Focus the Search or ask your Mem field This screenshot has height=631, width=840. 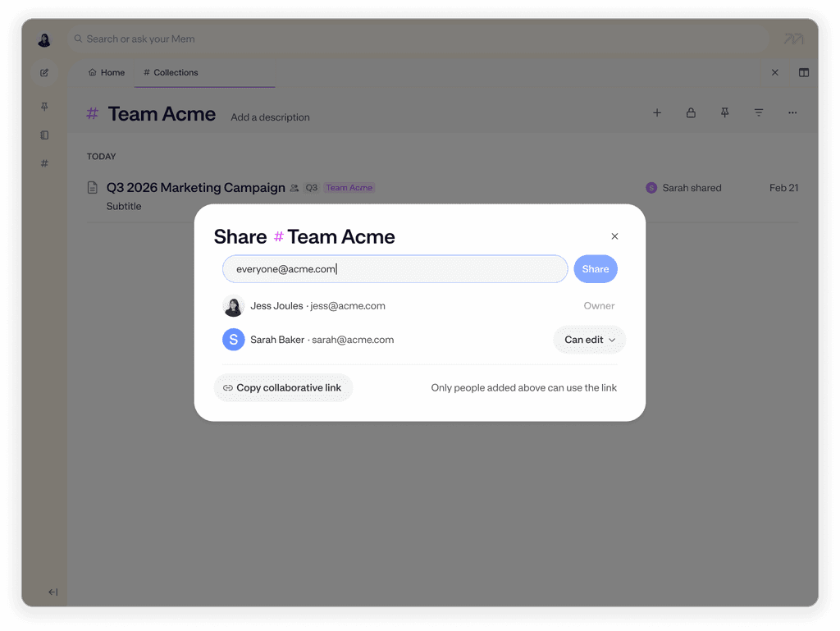418,39
